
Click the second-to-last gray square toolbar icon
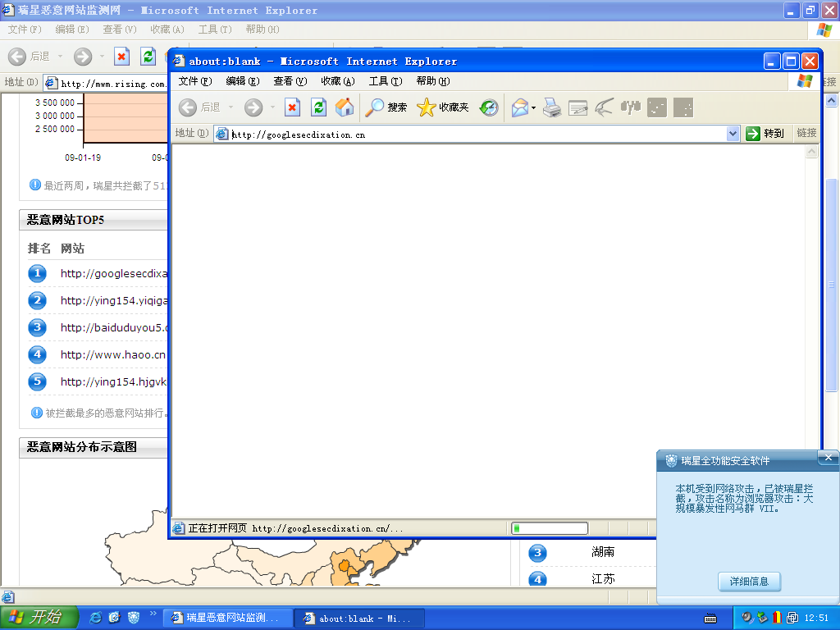[x=657, y=107]
